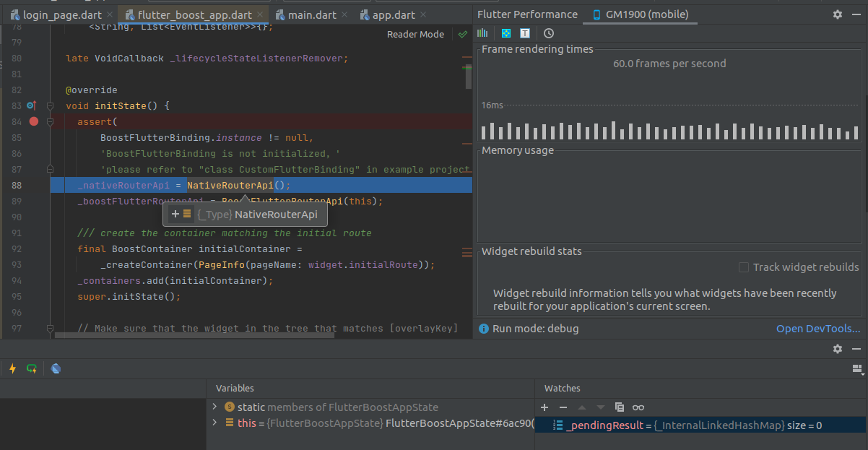
Task: Click fold marker near line 97
Action: [51, 329]
